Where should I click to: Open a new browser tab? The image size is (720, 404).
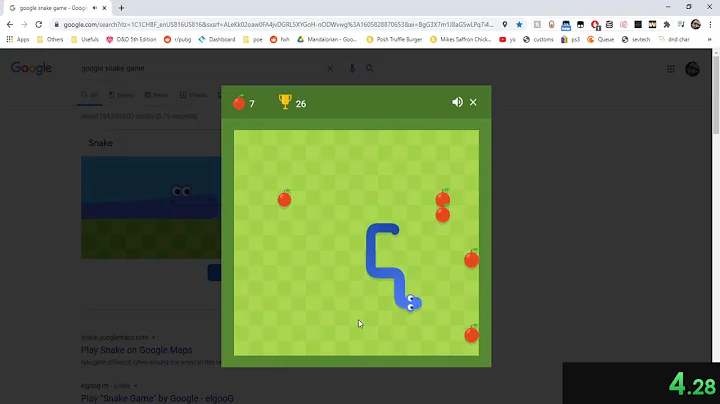point(121,8)
